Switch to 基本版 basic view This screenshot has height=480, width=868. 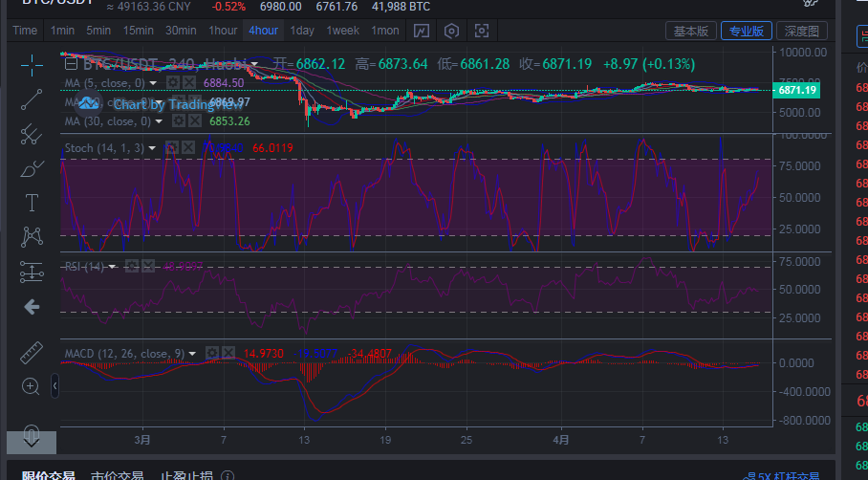coord(691,31)
